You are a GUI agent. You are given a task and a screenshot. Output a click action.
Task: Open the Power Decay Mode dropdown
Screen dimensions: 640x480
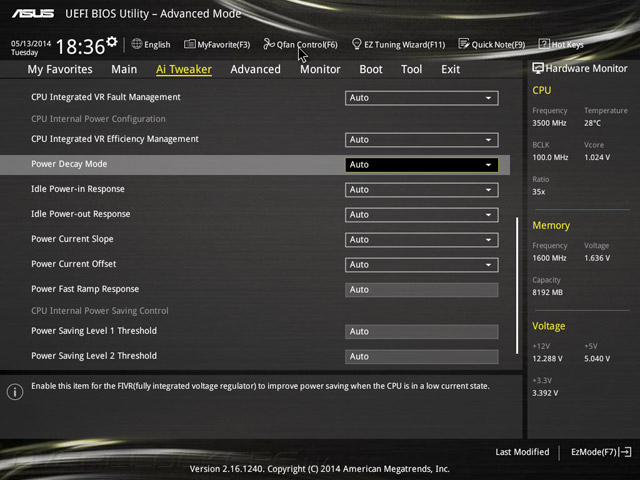[x=421, y=164]
